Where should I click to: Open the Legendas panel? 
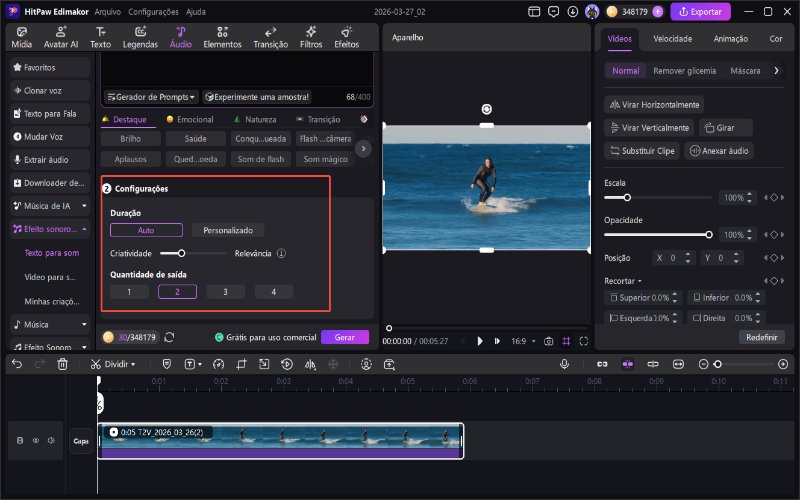tap(140, 38)
